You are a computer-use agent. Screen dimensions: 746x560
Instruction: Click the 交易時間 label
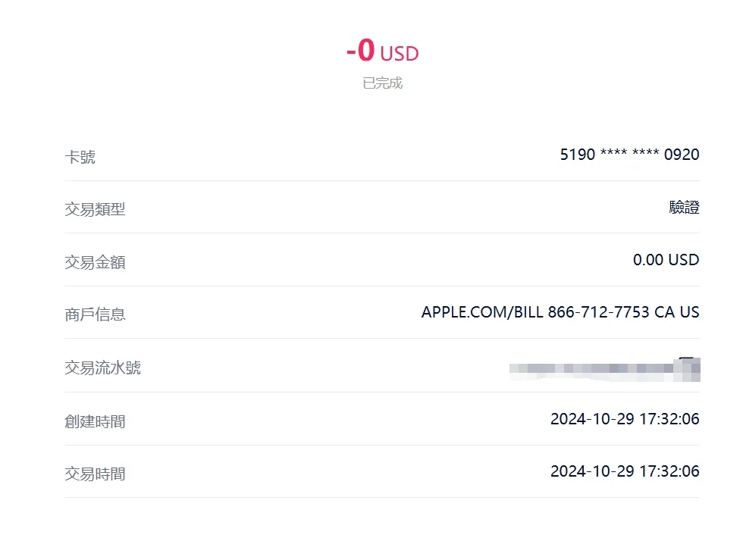[x=95, y=474]
